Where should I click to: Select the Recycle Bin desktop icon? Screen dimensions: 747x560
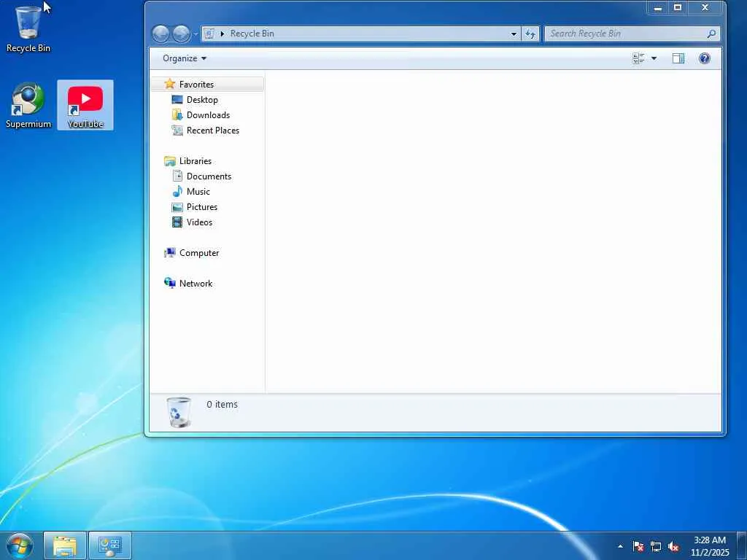pos(28,28)
